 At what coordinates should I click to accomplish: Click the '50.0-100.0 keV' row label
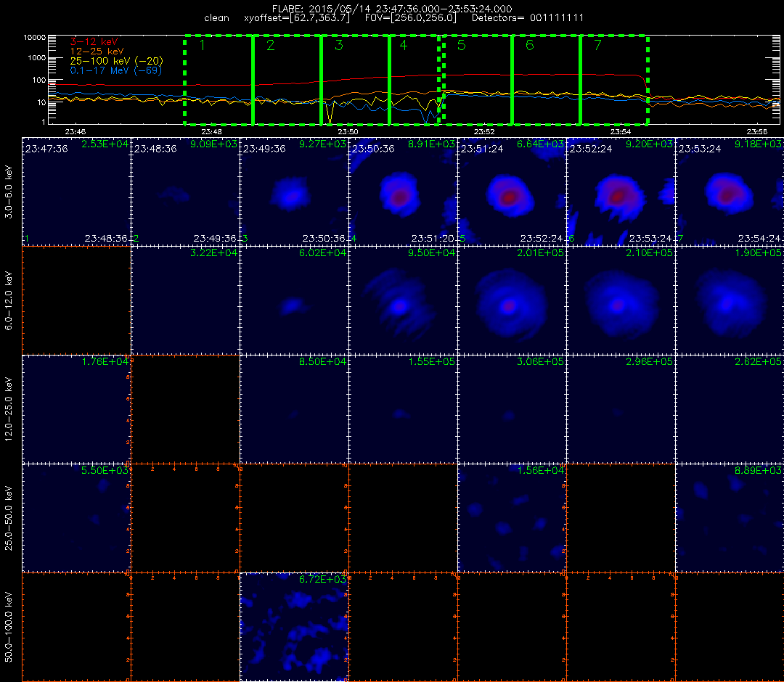(9, 627)
